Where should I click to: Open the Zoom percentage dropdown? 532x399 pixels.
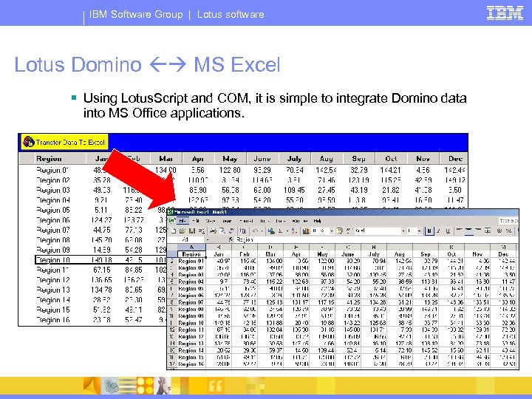(332, 231)
